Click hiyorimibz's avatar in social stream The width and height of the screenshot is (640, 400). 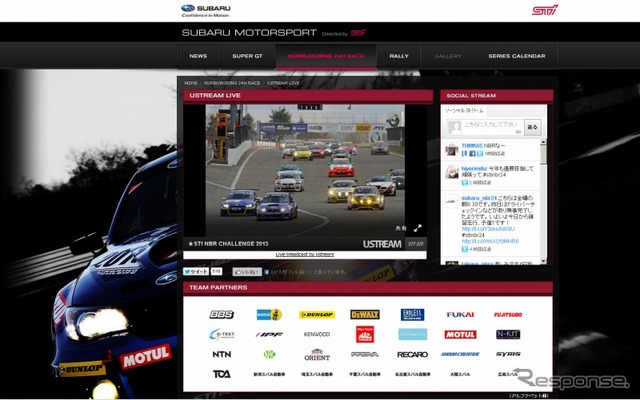[x=452, y=172]
